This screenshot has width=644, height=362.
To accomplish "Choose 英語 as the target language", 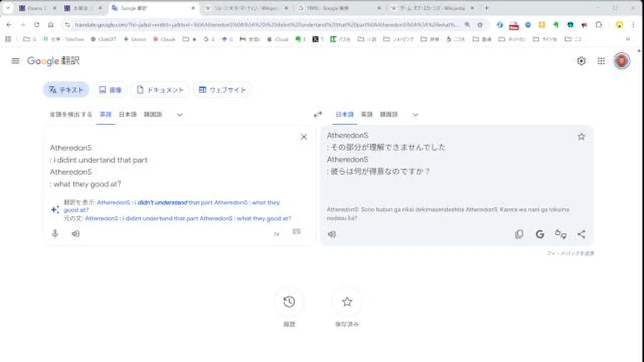I will 367,115.
